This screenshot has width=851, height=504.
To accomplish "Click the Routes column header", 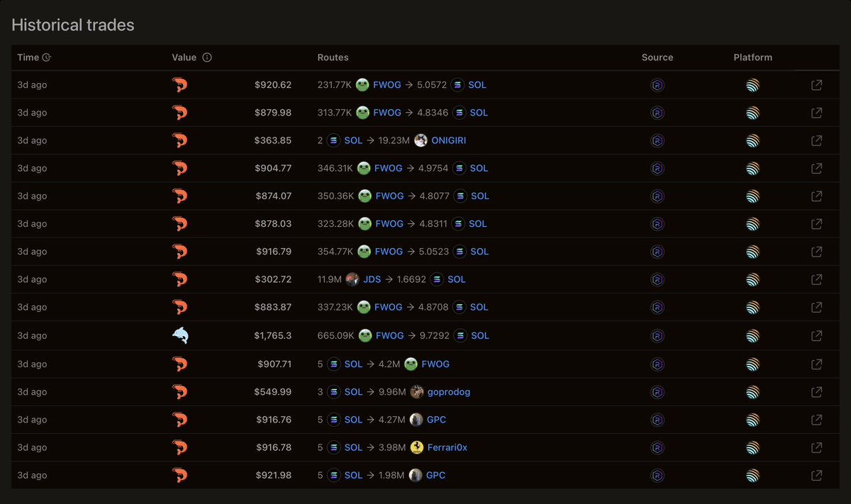I will point(333,57).
